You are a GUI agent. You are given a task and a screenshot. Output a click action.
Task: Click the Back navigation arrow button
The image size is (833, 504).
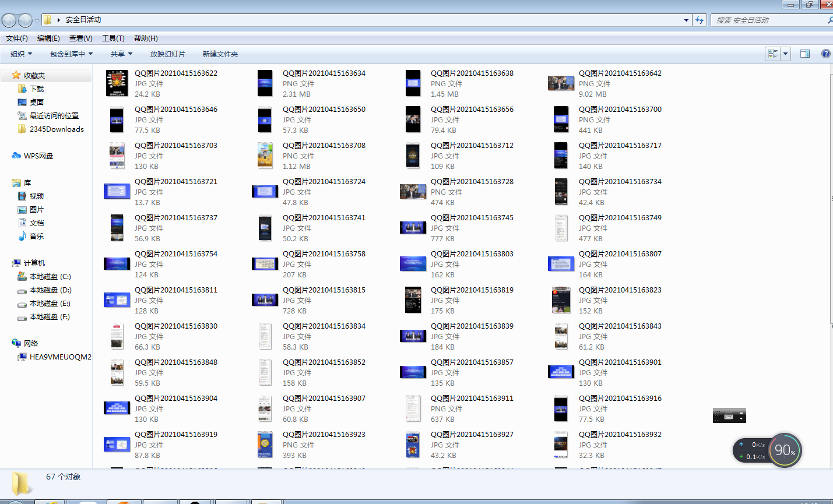(9, 20)
